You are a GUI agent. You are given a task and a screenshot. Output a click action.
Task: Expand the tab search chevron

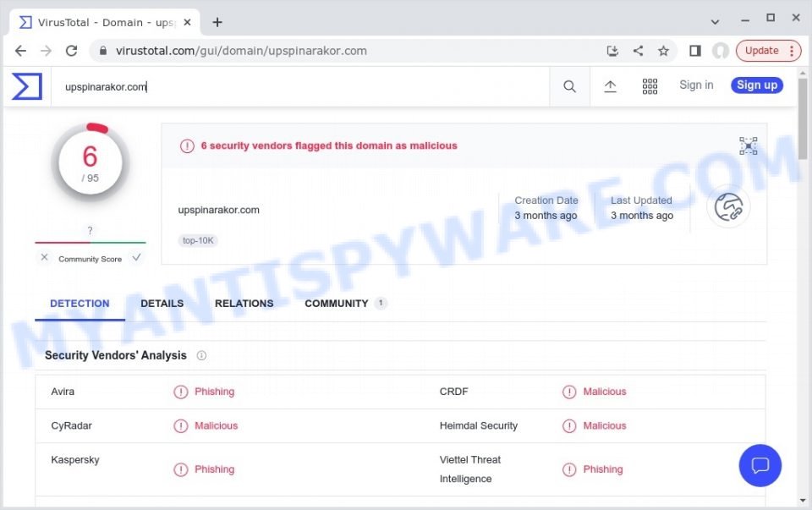716,22
